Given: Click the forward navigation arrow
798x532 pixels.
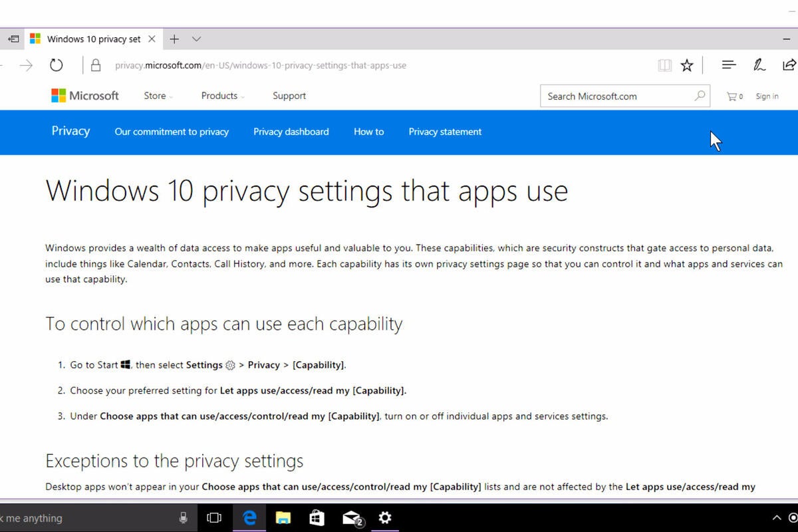Looking at the screenshot, I should pos(26,65).
